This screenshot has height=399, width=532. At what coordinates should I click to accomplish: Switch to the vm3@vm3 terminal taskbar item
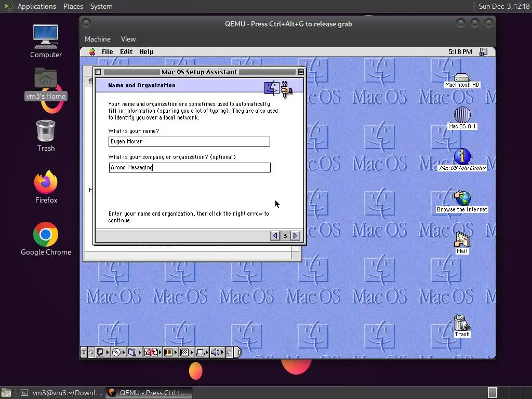point(61,393)
